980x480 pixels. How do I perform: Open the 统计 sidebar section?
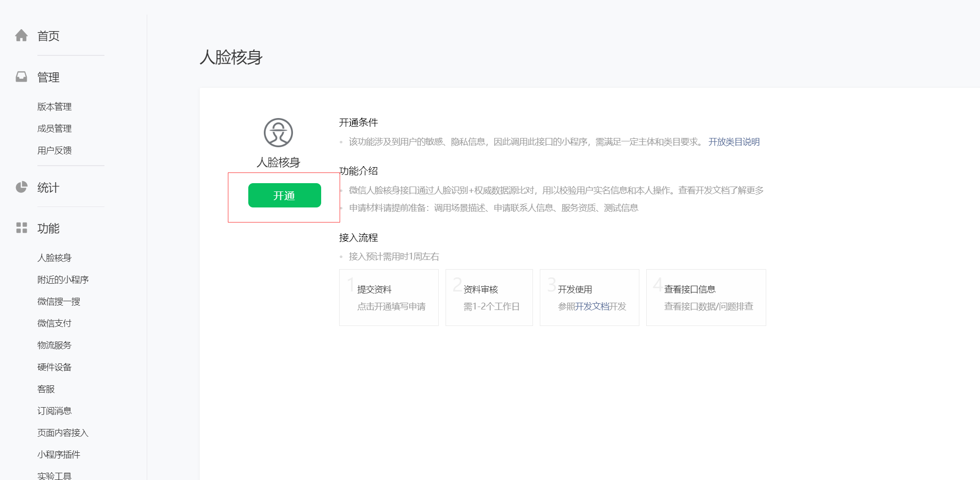49,188
